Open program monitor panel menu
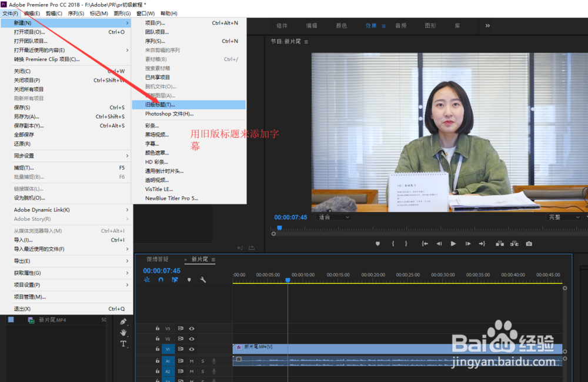 (306, 42)
